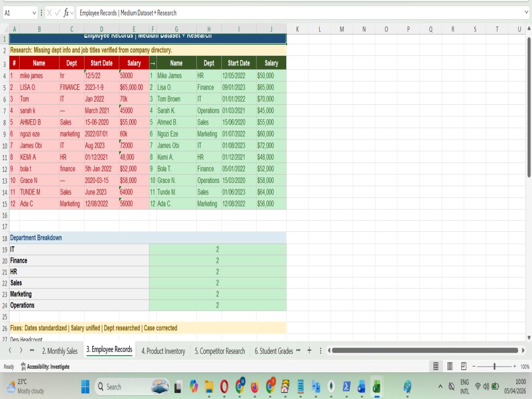Click the Enter checkmark in formula bar
This screenshot has height=399, width=532.
(x=57, y=13)
